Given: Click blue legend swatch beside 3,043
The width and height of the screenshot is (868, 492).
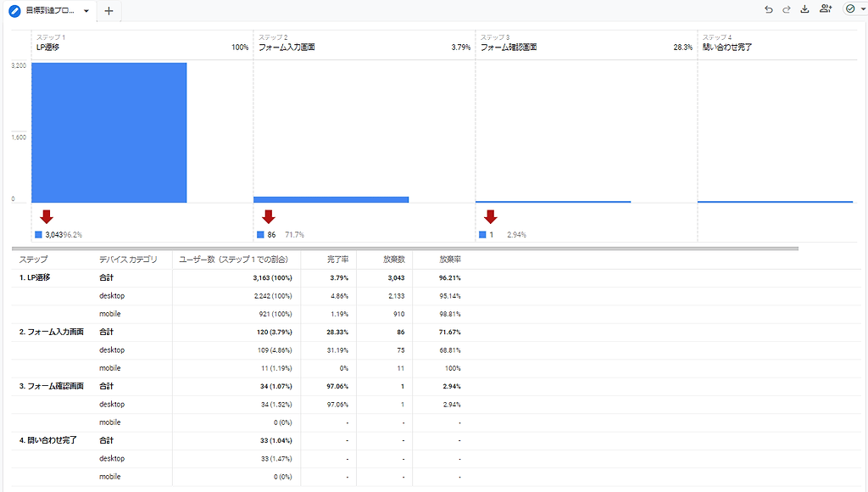Looking at the screenshot, I should coord(39,234).
